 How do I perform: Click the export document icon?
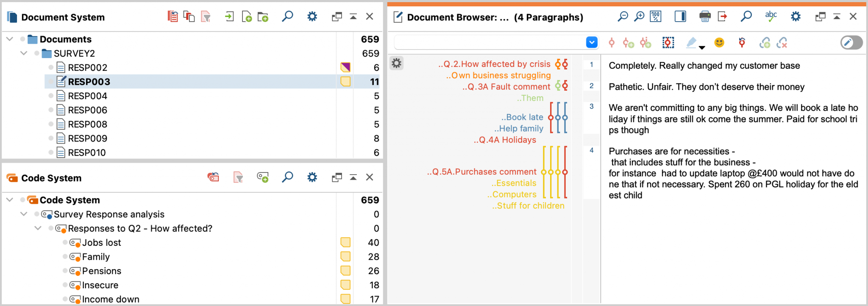coord(722,17)
